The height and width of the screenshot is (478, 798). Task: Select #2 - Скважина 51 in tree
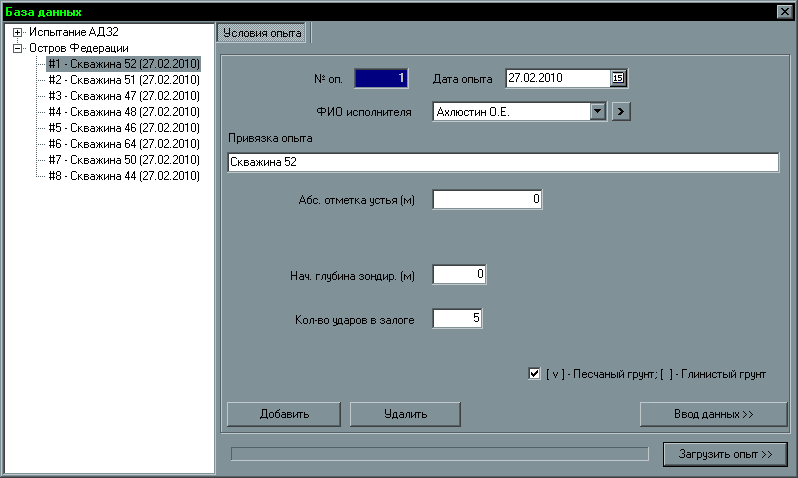[x=124, y=79]
